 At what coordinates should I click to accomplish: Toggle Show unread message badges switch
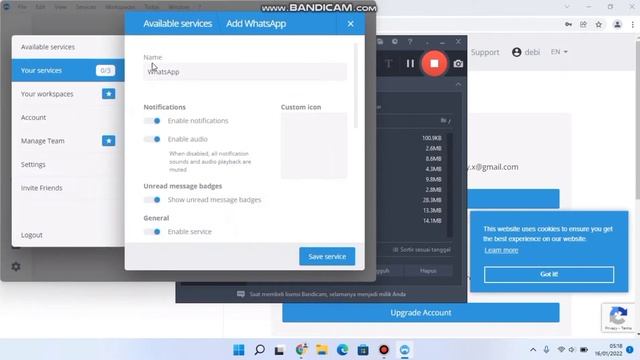tap(152, 200)
